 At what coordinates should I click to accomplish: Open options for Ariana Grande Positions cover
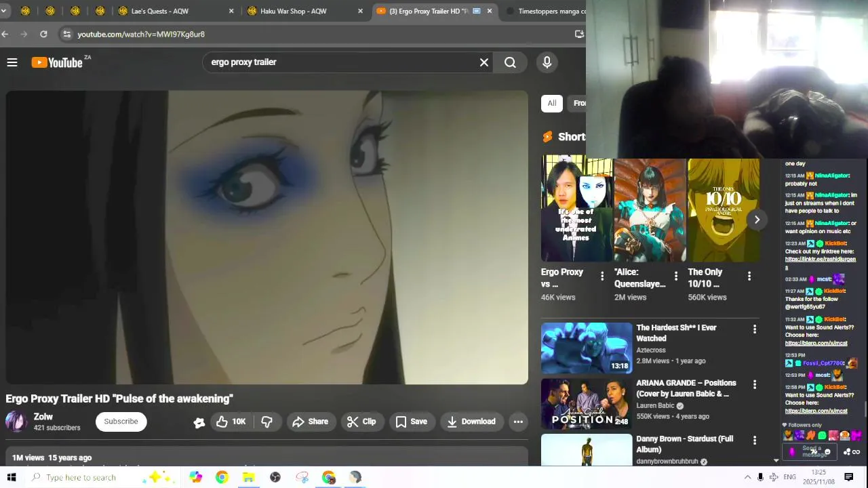tap(755, 385)
